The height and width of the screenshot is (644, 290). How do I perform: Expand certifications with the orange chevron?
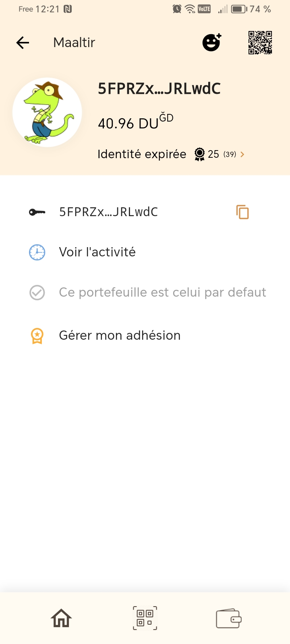click(242, 154)
